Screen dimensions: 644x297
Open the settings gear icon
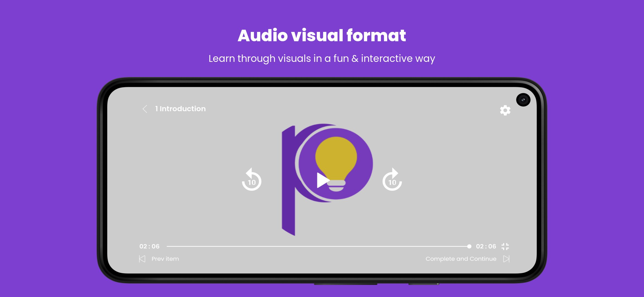(x=505, y=110)
